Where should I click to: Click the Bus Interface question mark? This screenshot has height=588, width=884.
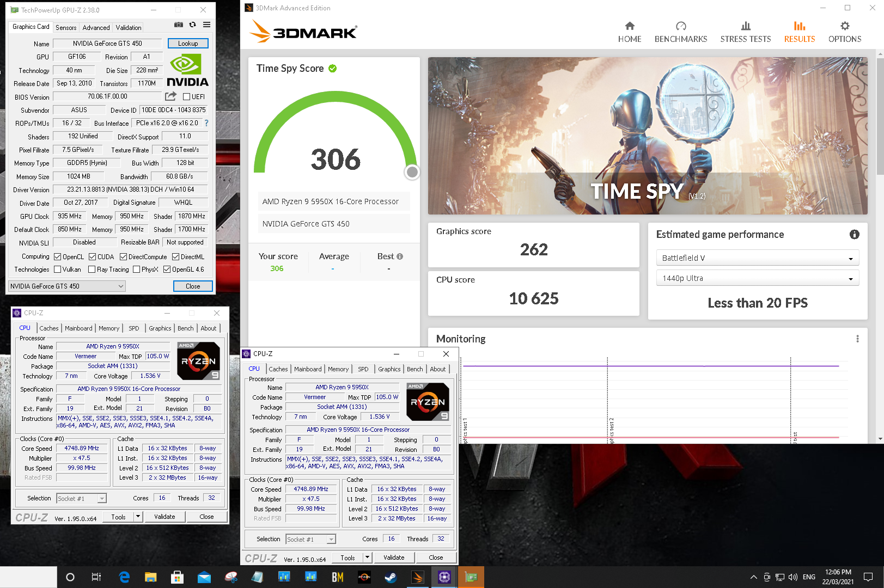206,123
